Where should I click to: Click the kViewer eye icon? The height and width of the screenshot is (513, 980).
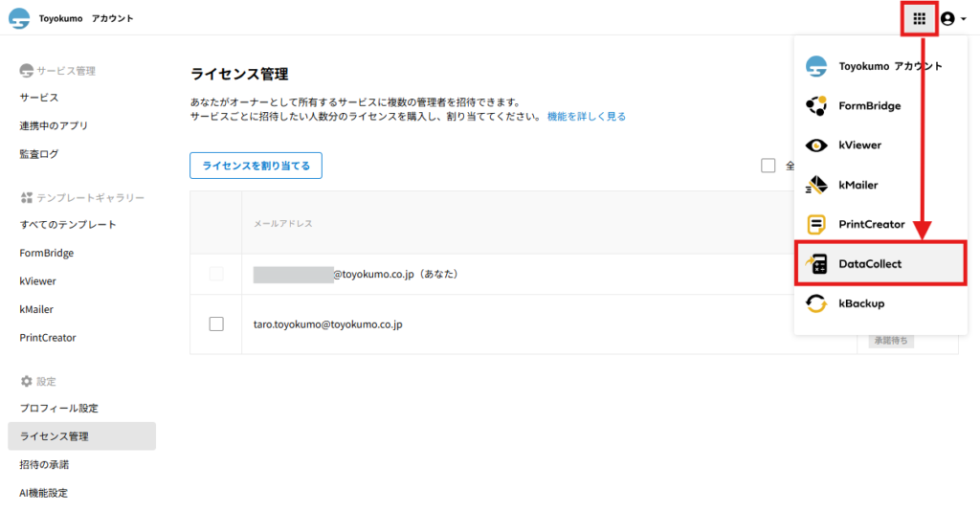(x=816, y=145)
